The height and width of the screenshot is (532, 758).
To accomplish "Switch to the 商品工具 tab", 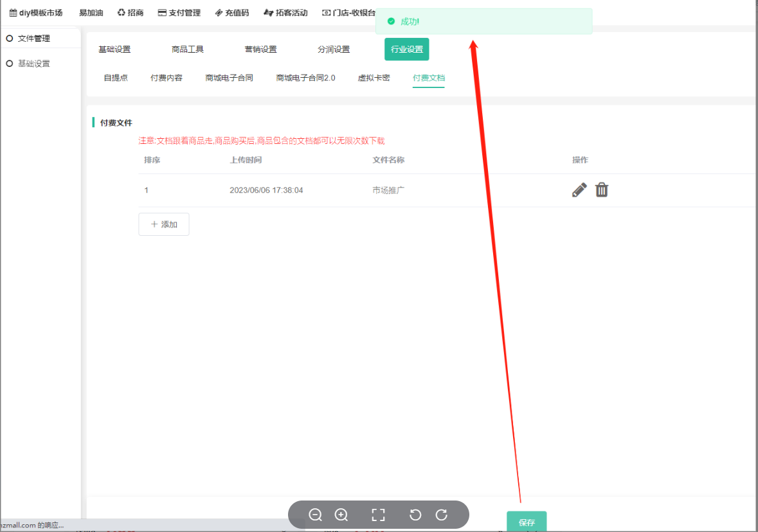I will click(188, 49).
